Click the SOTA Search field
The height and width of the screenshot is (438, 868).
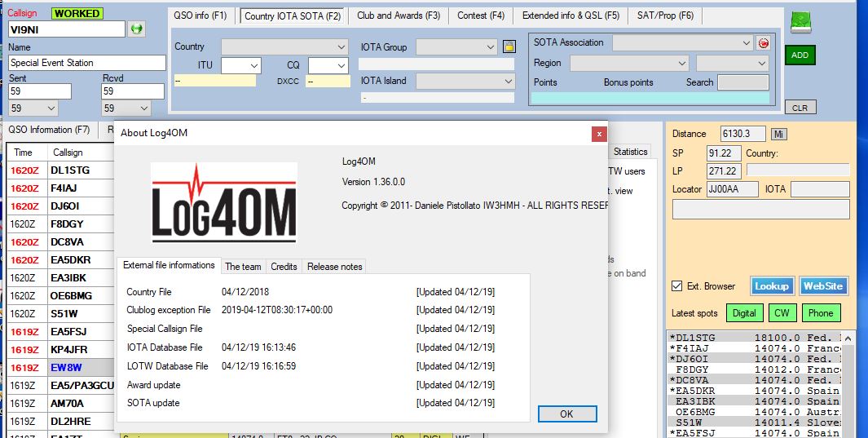click(x=742, y=82)
